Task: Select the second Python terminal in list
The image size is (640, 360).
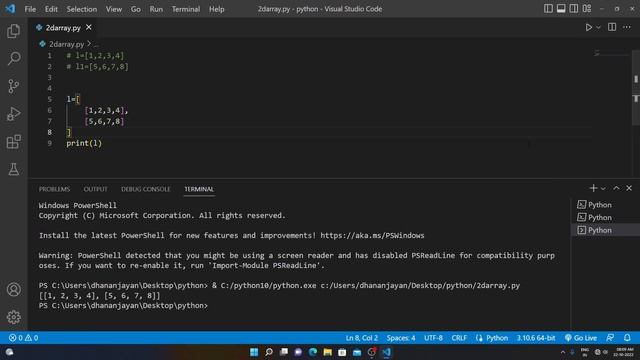Action: click(605, 218)
